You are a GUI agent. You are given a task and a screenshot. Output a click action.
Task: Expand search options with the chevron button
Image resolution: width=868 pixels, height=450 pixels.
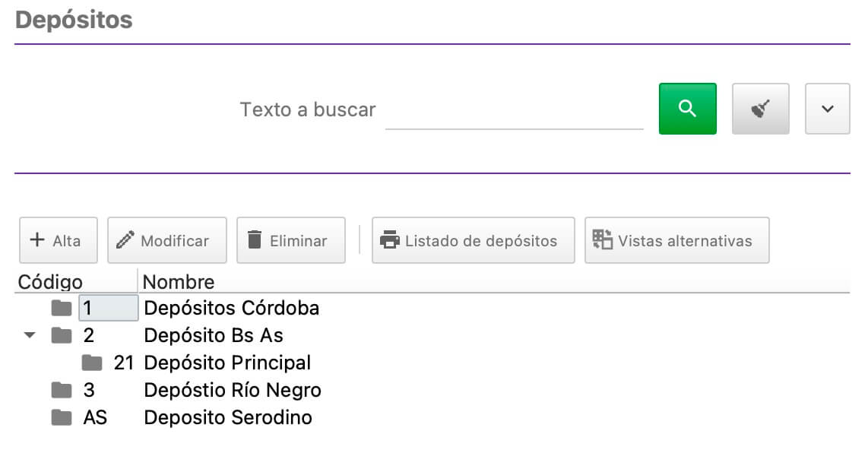click(x=828, y=109)
